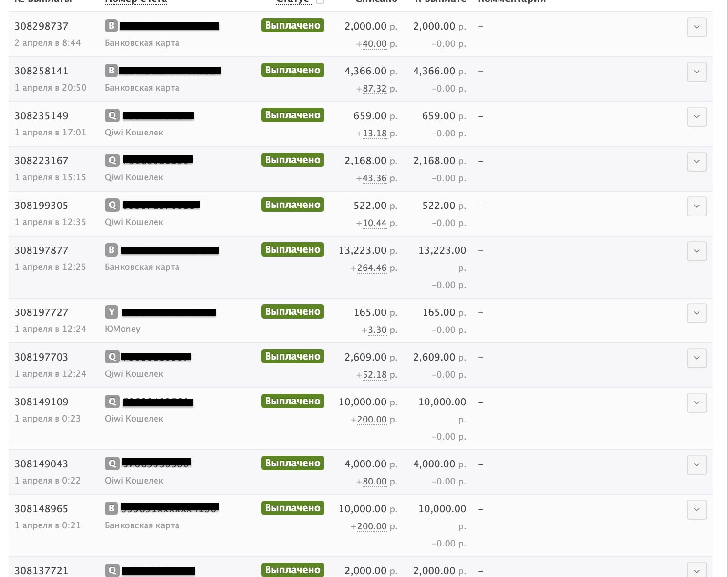Click the bank card icon for payout 308197877
Image resolution: width=728 pixels, height=577 pixels.
[x=111, y=250]
